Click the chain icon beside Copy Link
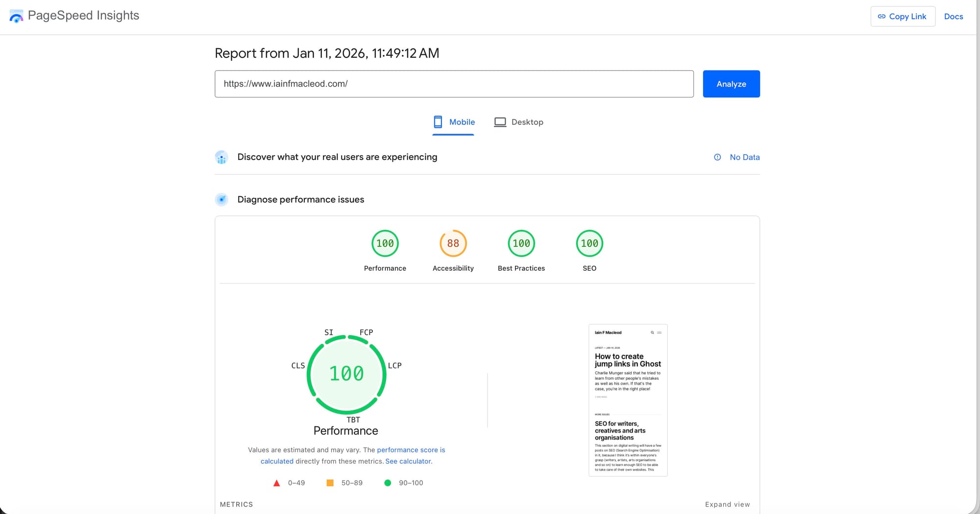 (882, 16)
